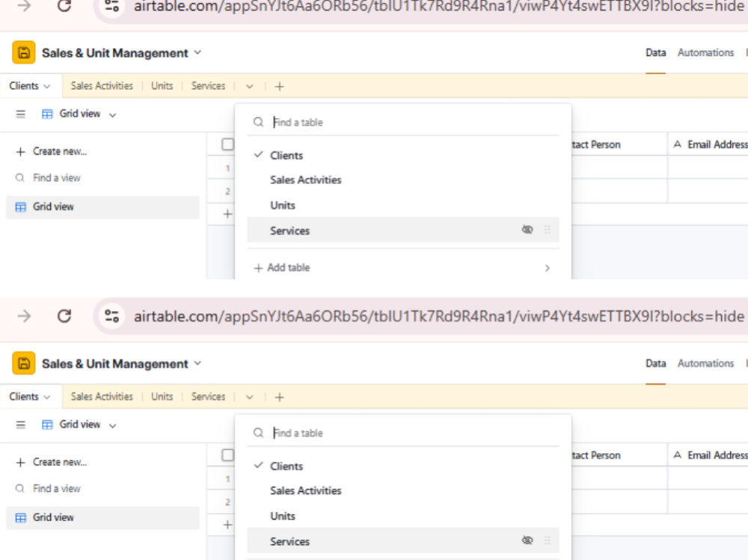The height and width of the screenshot is (560, 748).
Task: Click the lower browser address bar URL
Action: [x=439, y=316]
